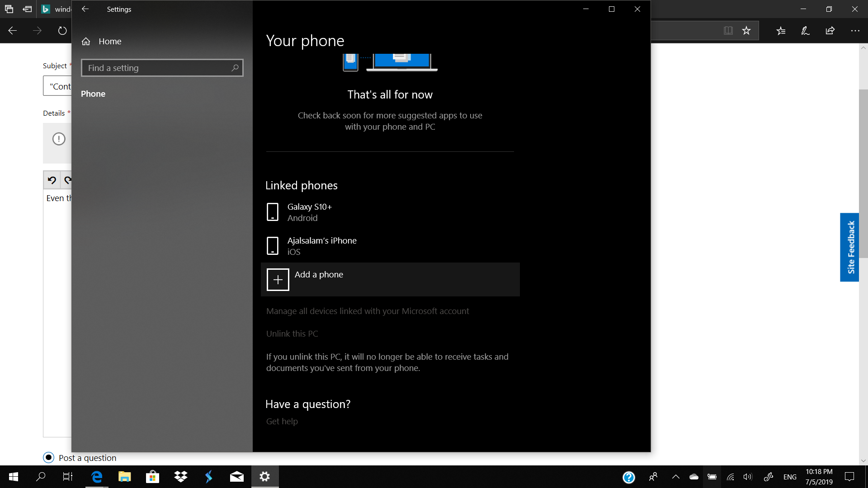Viewport: 868px width, 488px height.
Task: Open battery status tray icon
Action: (712, 477)
